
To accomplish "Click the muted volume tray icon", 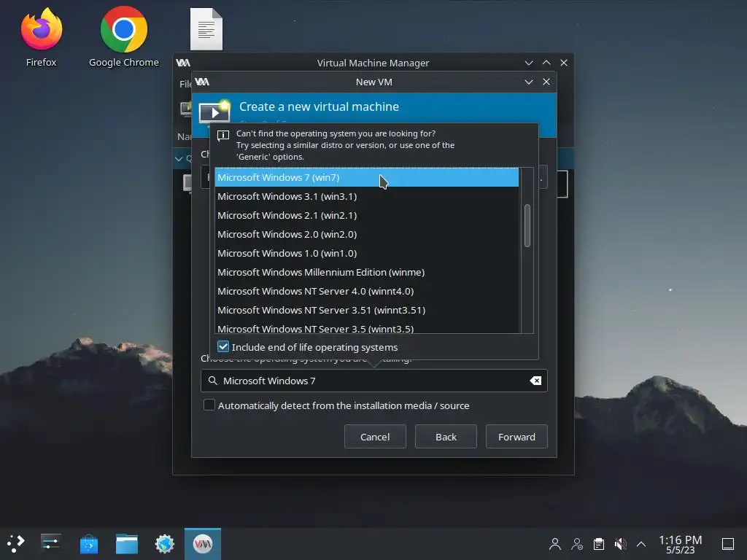I will pyautogui.click(x=620, y=544).
